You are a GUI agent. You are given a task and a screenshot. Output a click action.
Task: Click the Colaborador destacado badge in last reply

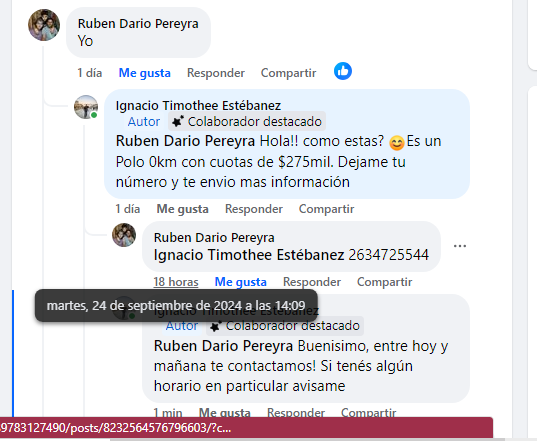click(285, 326)
